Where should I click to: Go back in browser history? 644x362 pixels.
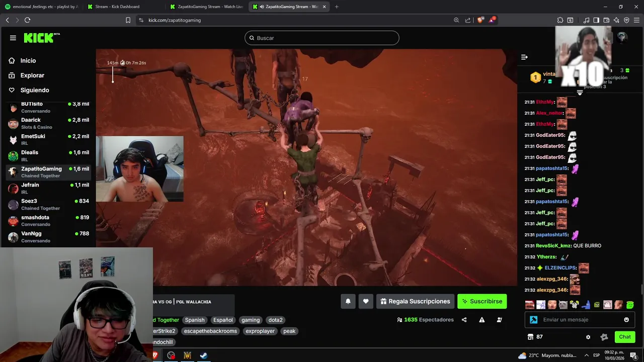(7, 20)
